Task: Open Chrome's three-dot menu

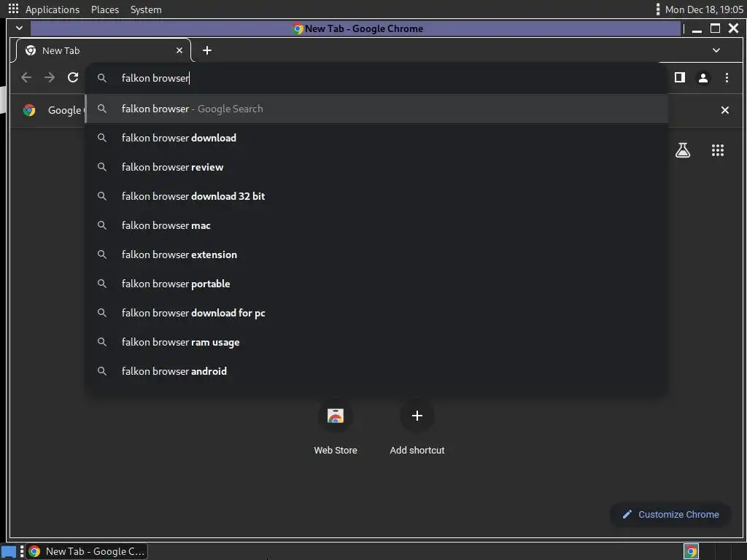Action: [727, 77]
